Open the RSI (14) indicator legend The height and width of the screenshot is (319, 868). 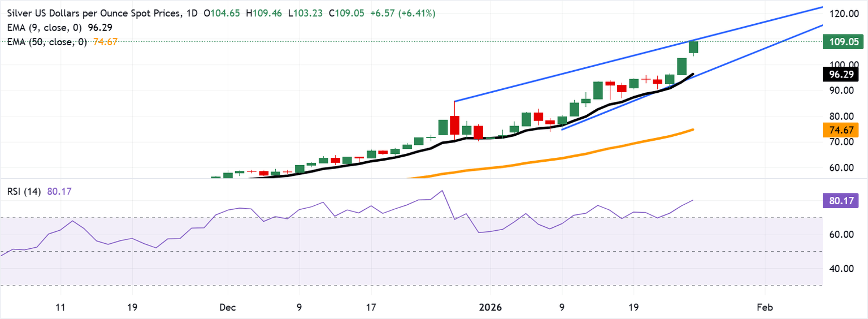click(x=21, y=192)
